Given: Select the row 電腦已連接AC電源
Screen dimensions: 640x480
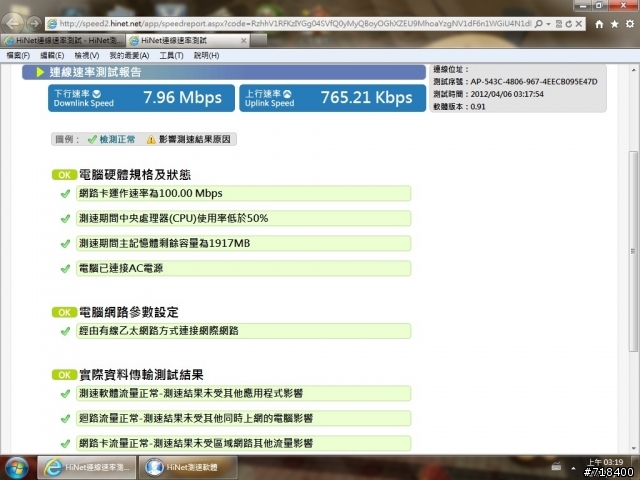Looking at the screenshot, I should click(x=243, y=268).
